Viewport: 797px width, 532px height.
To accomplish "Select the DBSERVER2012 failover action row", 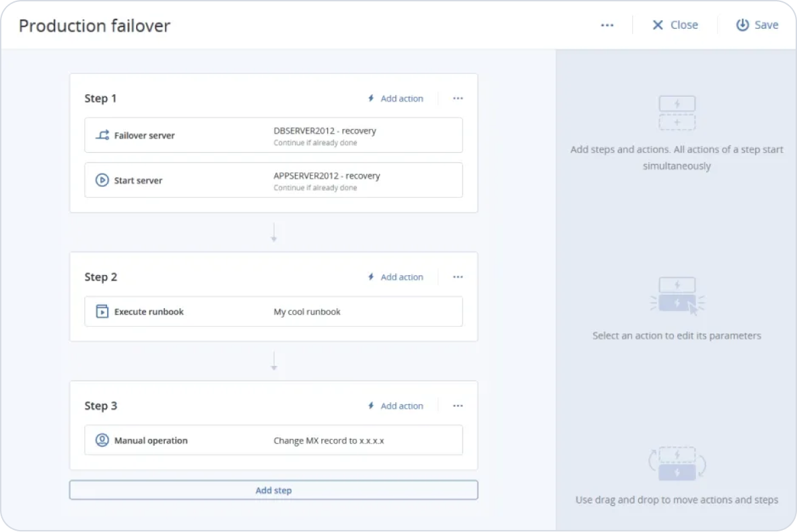I will (273, 135).
